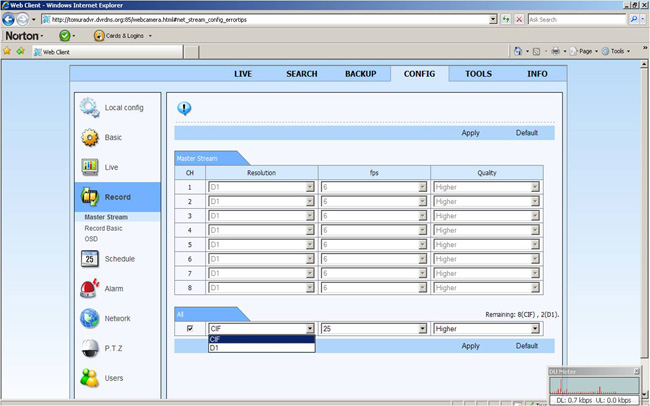Open the Schedule calendar icon
This screenshot has width=650, height=406.
click(90, 259)
